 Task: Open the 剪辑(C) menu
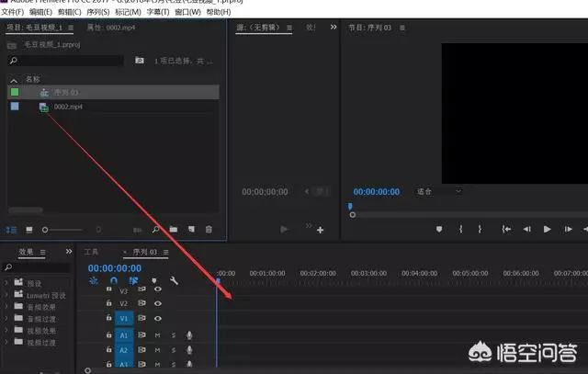70,12
